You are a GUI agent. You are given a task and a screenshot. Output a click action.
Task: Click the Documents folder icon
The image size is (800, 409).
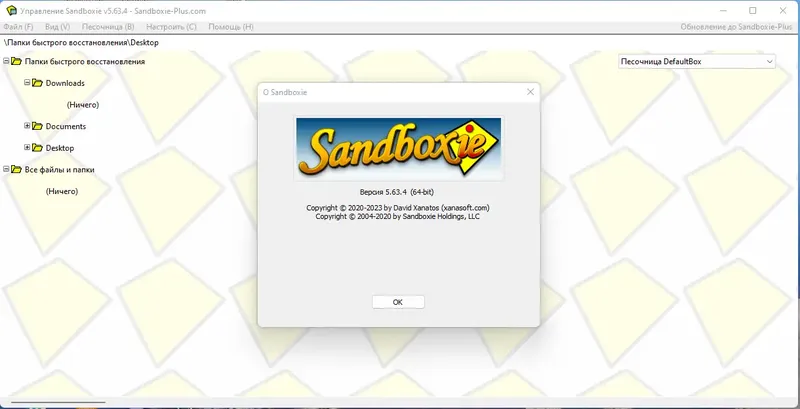37,126
